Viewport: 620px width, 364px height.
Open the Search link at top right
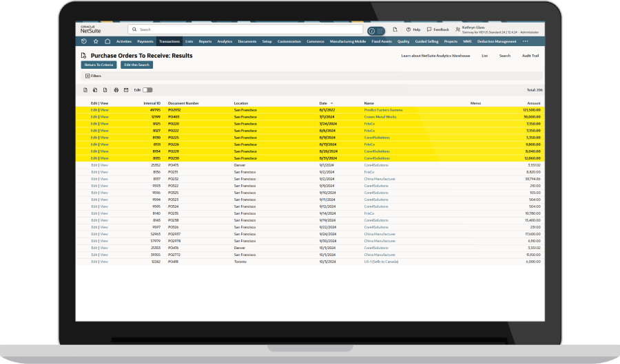[x=505, y=56]
